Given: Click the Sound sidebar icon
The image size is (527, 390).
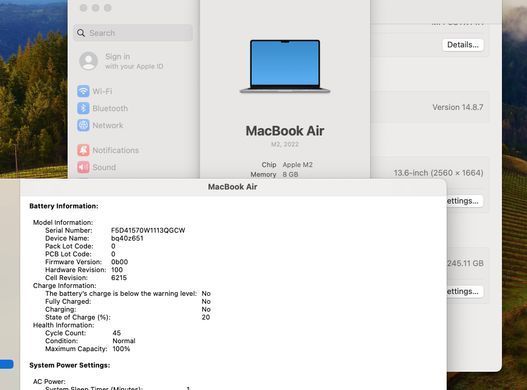Looking at the screenshot, I should (x=83, y=167).
